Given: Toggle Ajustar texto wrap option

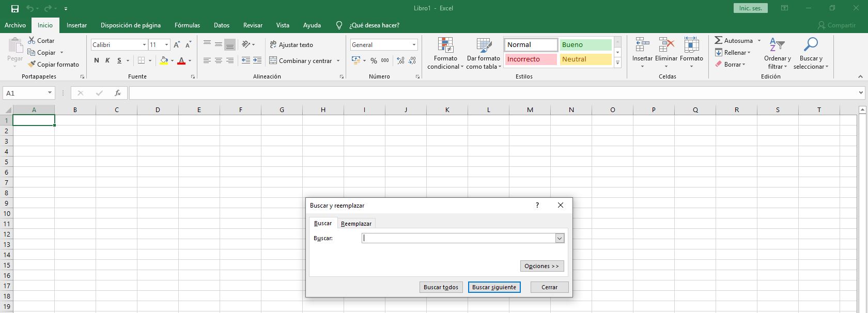Looking at the screenshot, I should click(291, 45).
